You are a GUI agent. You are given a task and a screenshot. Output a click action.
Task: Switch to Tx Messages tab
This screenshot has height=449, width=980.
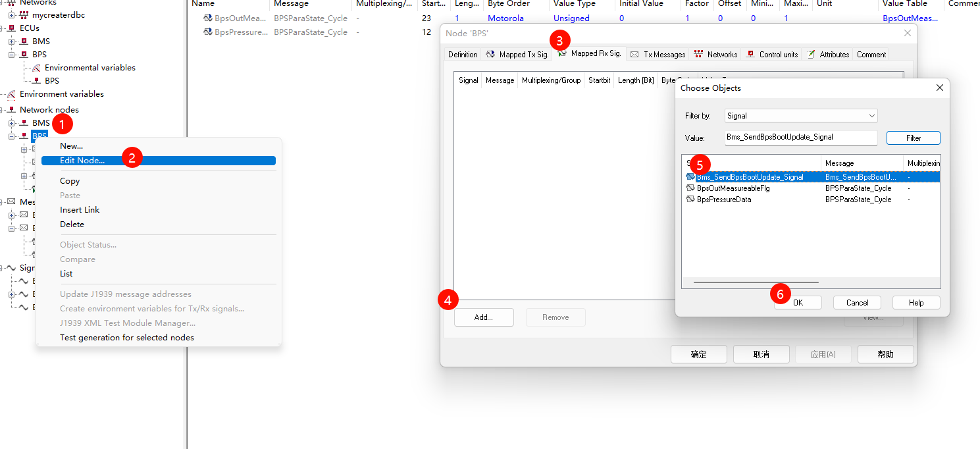tap(658, 55)
